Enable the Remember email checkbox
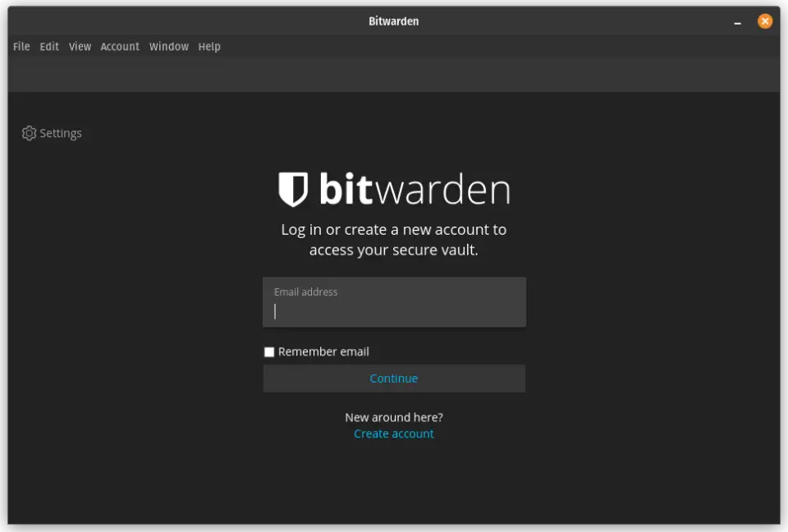Screen dimensions: 788x532 coord(268,351)
